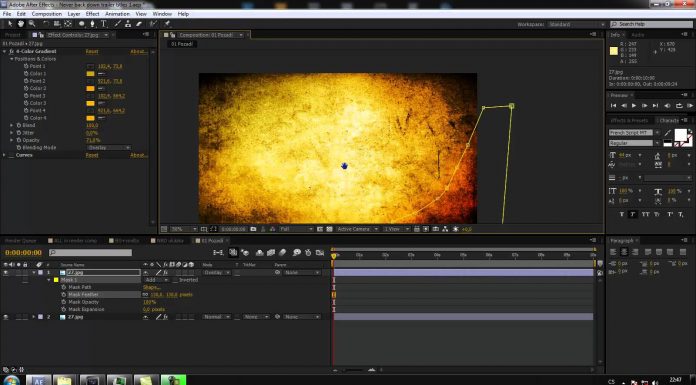The height and width of the screenshot is (385, 696).
Task: Open Active Camera view dropdown
Action: [357, 229]
